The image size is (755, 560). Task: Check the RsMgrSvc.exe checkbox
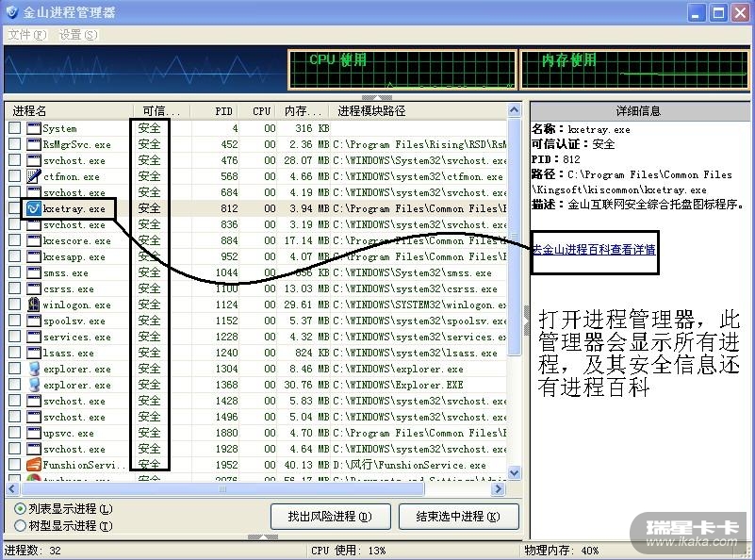[x=15, y=144]
